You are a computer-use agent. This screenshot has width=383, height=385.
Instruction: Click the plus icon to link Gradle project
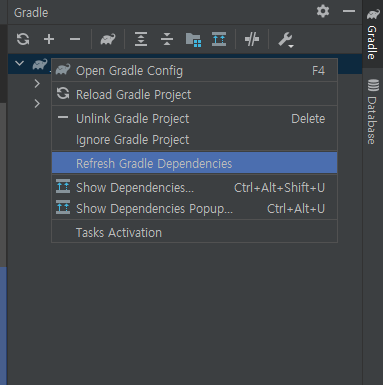point(49,39)
